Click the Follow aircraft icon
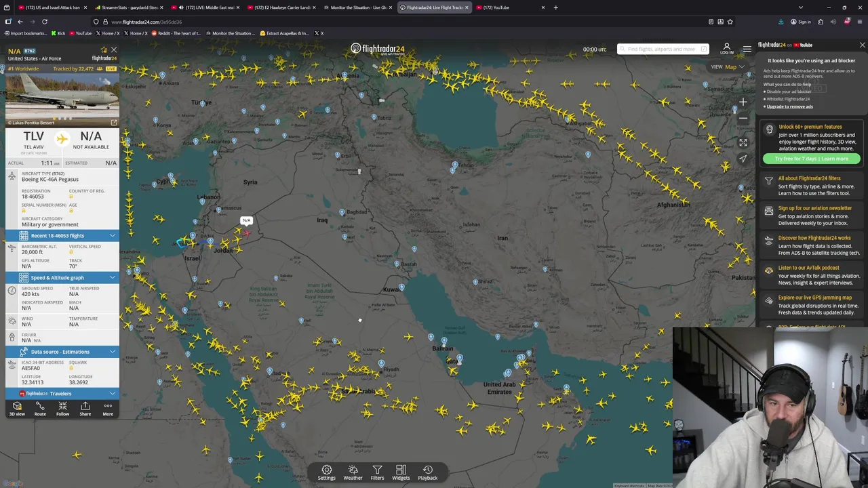Screen dimensions: 868x488 tap(62, 409)
